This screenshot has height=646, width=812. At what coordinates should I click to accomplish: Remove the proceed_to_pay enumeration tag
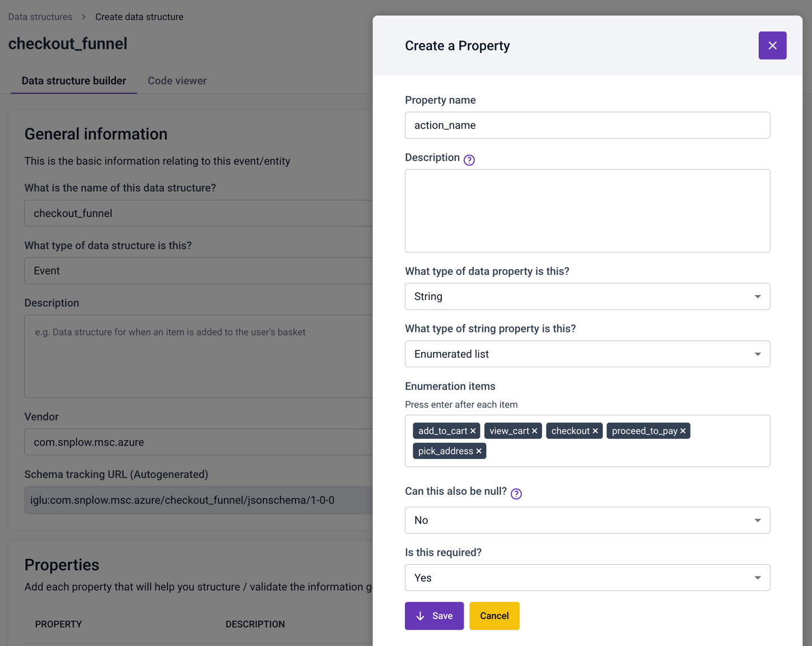pos(683,431)
